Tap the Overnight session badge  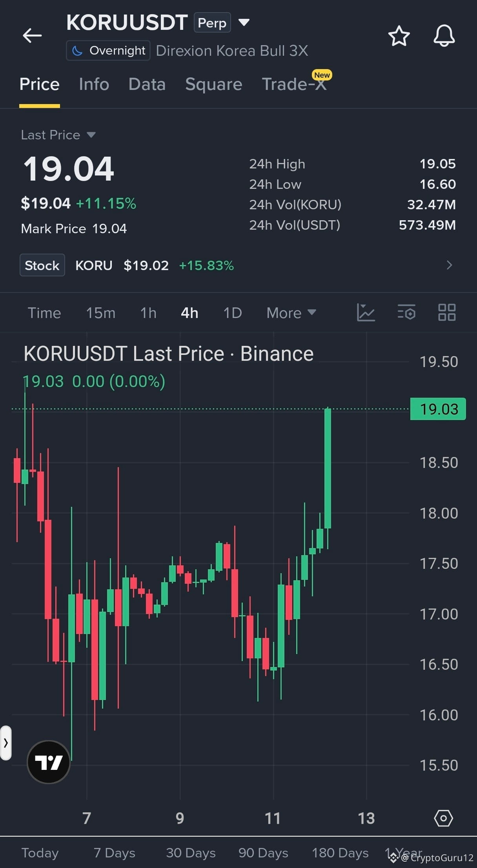108,51
